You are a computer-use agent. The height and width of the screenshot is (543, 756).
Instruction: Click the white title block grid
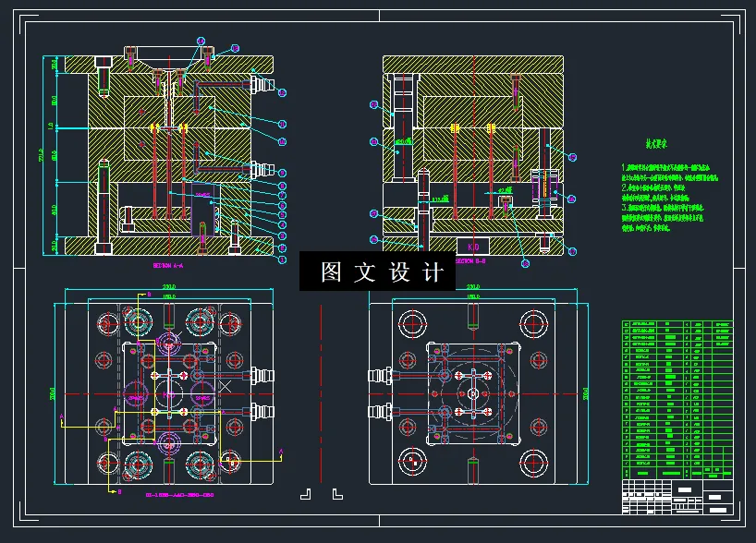[x=677, y=497]
